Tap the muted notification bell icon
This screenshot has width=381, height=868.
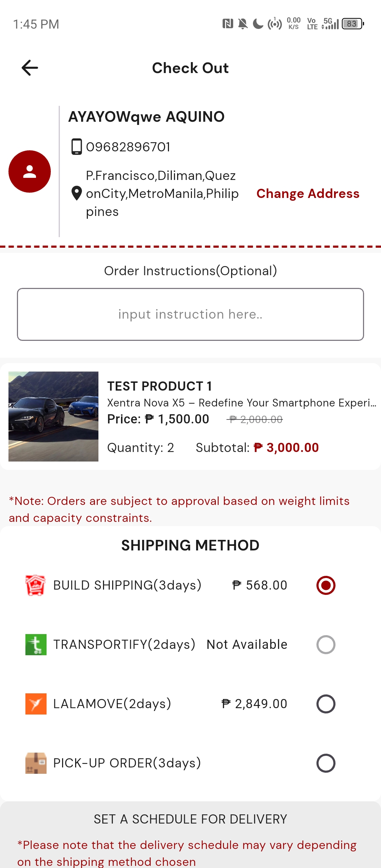click(243, 24)
